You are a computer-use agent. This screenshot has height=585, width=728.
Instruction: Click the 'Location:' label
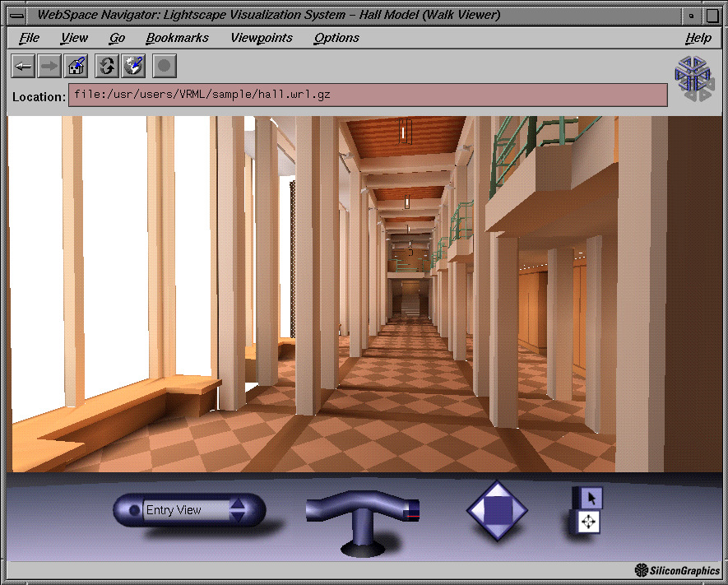coord(39,96)
